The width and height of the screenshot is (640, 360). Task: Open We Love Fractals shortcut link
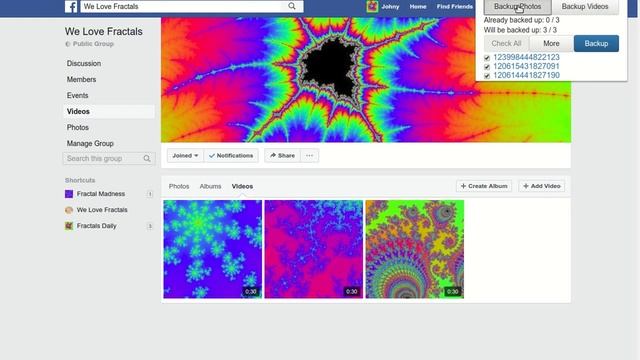point(102,210)
